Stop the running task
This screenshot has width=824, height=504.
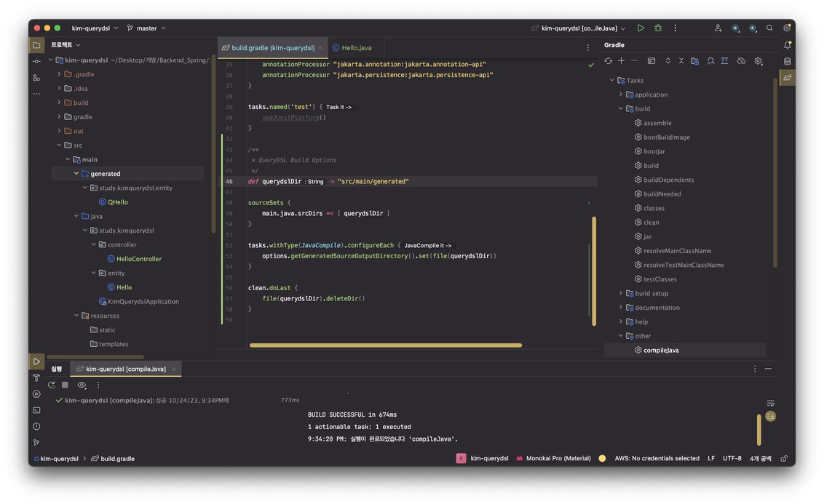click(x=66, y=385)
